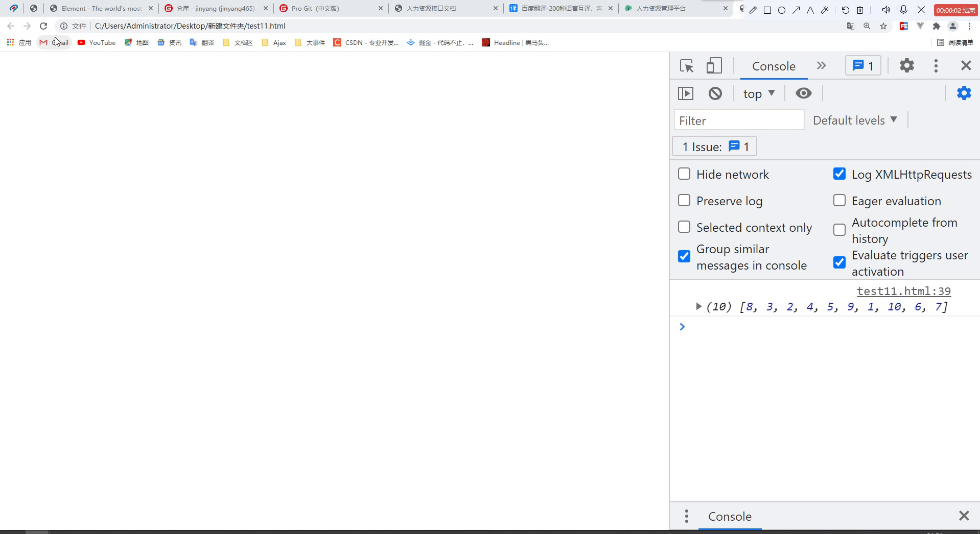The width and height of the screenshot is (980, 534).
Task: Go back in browser history
Action: click(x=11, y=26)
